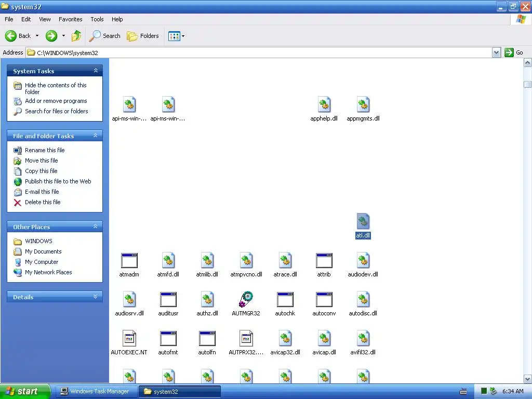Go to My Network Places link
This screenshot has width=532, height=399.
[48, 272]
